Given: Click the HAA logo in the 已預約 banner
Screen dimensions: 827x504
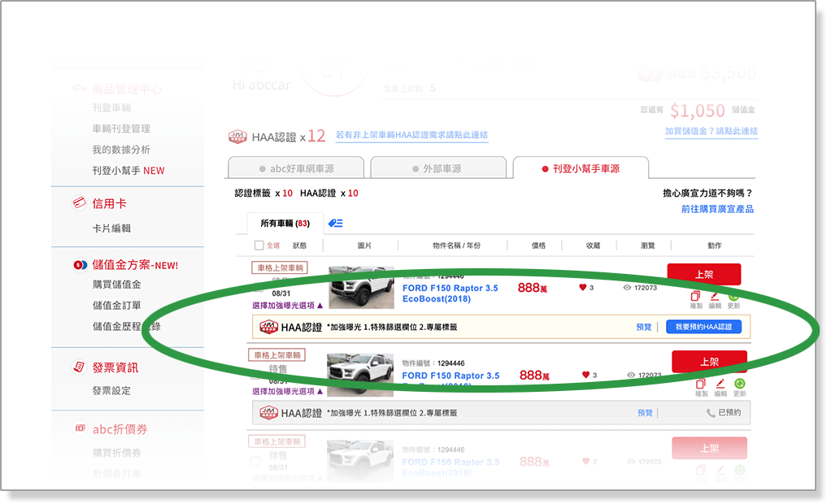Looking at the screenshot, I should point(269,413).
